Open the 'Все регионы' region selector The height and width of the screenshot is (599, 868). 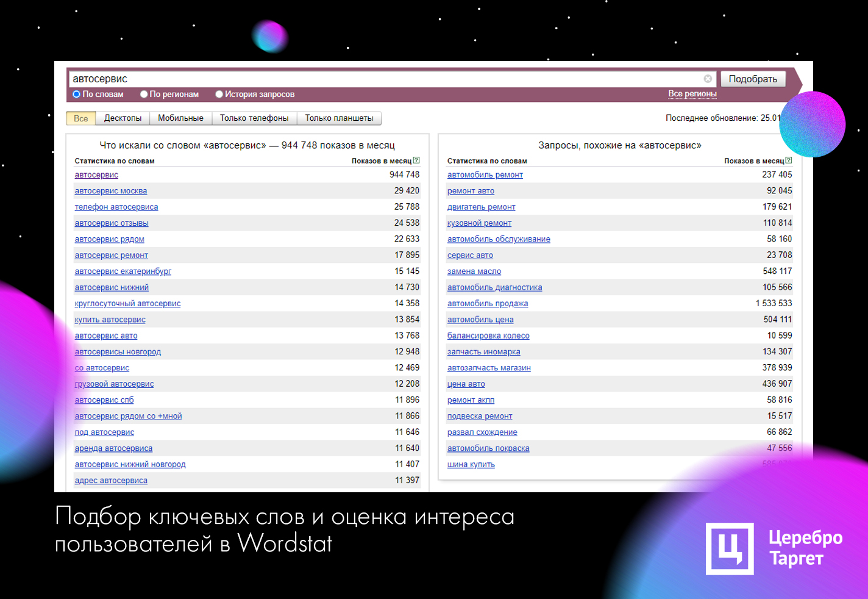point(692,94)
